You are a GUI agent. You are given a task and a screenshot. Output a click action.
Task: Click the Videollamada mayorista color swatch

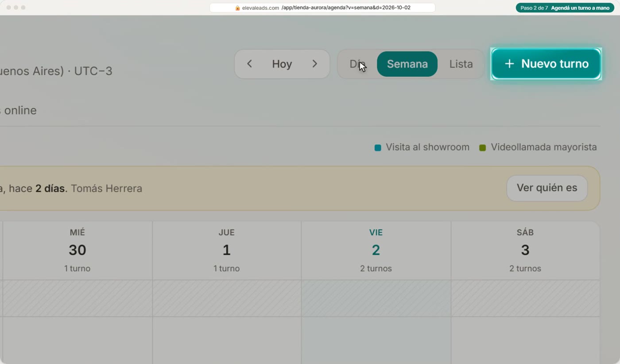[x=483, y=147]
